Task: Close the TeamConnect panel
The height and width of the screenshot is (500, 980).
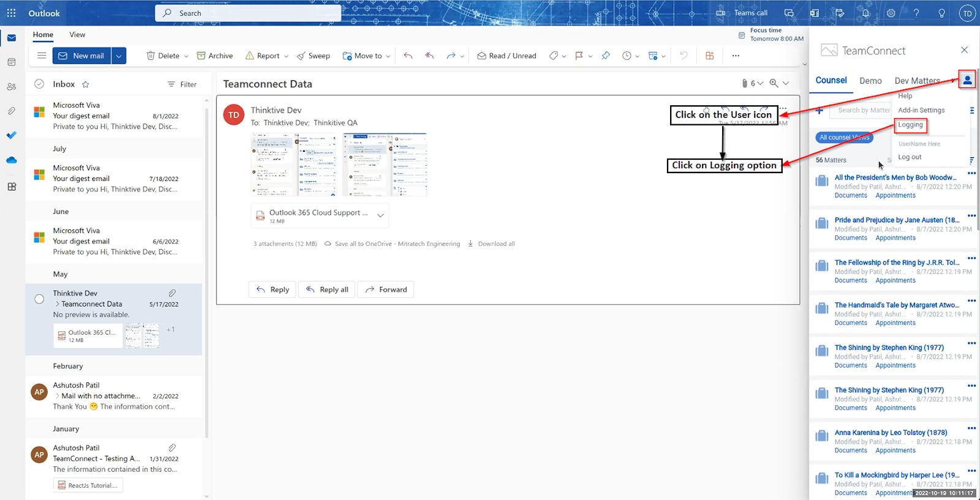Action: pos(965,50)
